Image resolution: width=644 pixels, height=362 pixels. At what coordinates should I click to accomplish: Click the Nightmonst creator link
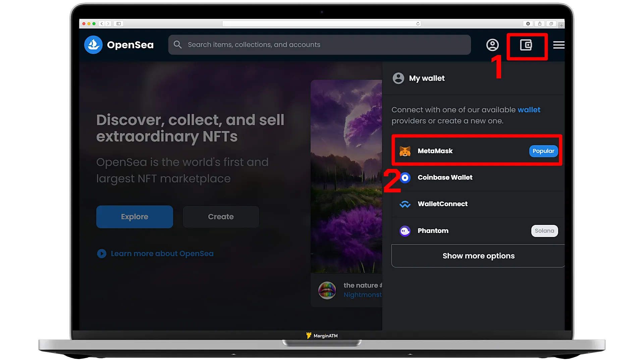click(363, 295)
